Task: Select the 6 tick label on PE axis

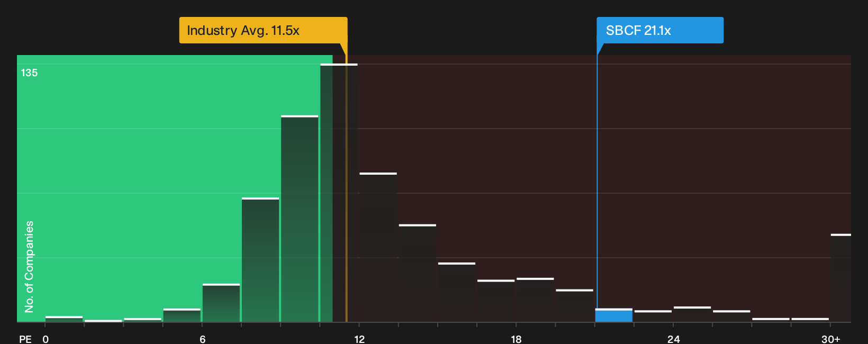Action: coord(202,339)
